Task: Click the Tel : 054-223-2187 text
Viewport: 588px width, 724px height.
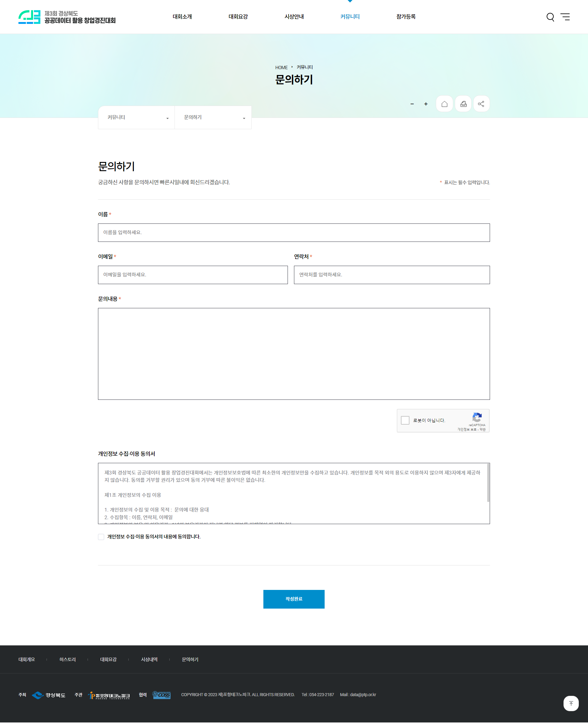Action: click(318, 695)
